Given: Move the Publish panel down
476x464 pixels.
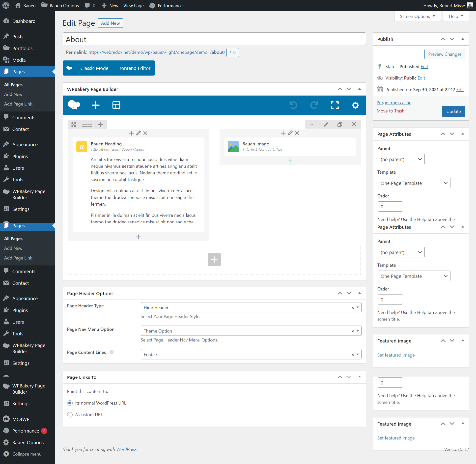Looking at the screenshot, I should (x=452, y=39).
